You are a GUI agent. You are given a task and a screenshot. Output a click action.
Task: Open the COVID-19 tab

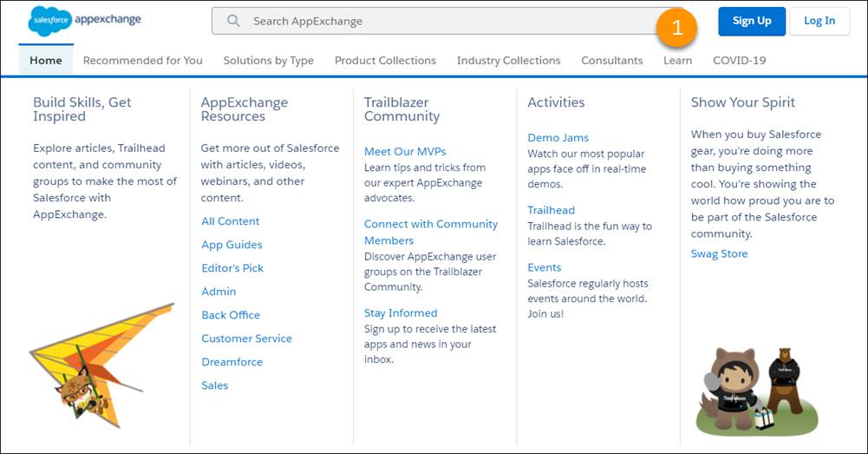[739, 61]
